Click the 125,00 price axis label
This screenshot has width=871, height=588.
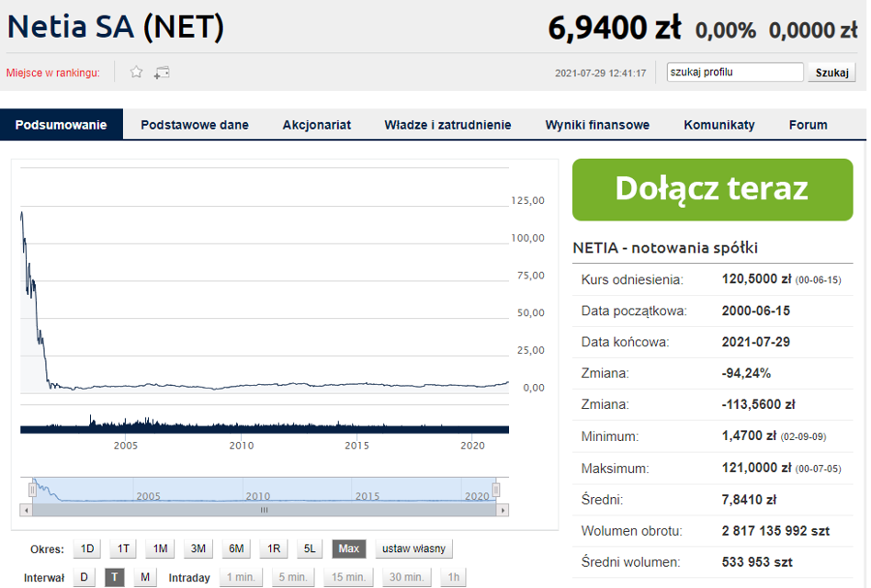527,200
